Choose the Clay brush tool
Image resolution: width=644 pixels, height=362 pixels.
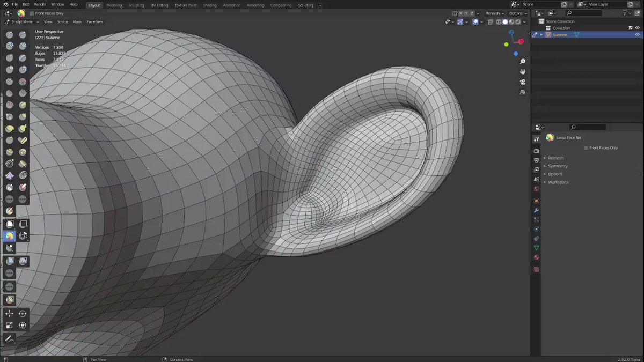point(10,46)
